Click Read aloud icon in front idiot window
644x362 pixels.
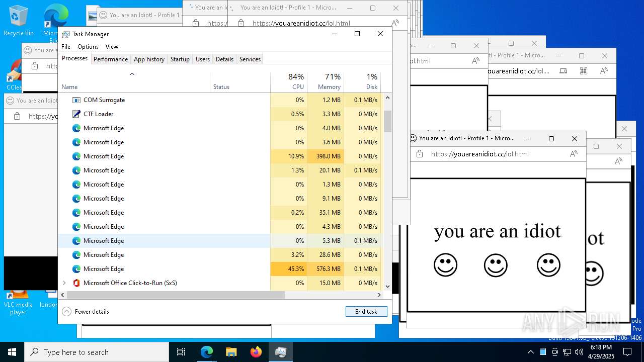point(574,154)
